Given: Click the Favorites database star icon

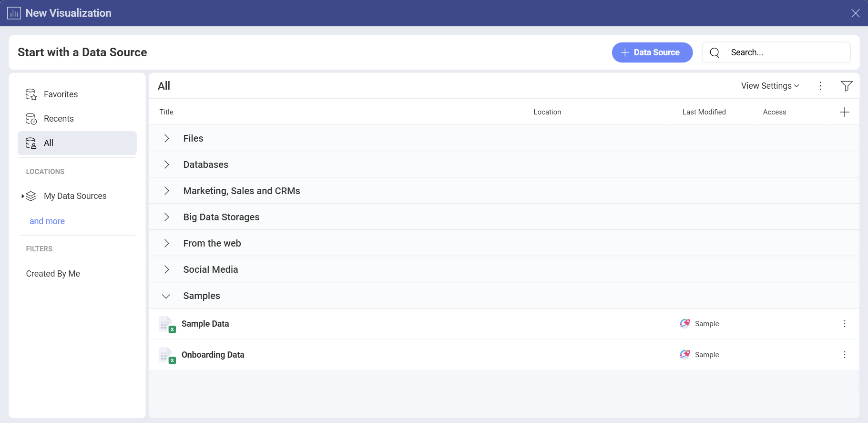Looking at the screenshot, I should pos(31,94).
